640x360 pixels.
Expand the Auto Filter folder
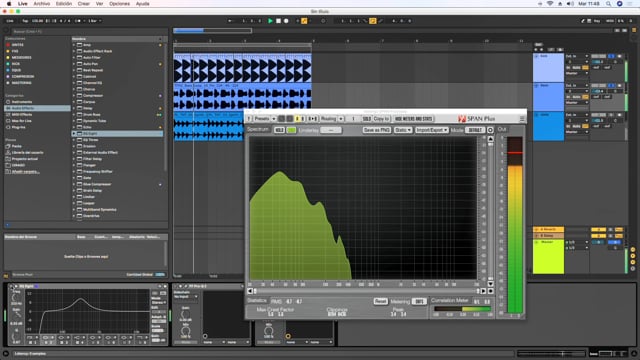pyautogui.click(x=74, y=58)
